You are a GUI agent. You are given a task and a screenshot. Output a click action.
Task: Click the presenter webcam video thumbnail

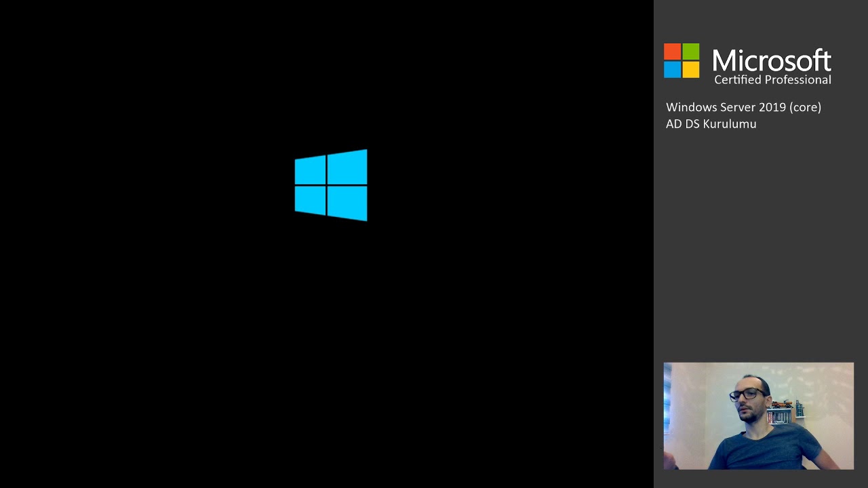(x=759, y=416)
